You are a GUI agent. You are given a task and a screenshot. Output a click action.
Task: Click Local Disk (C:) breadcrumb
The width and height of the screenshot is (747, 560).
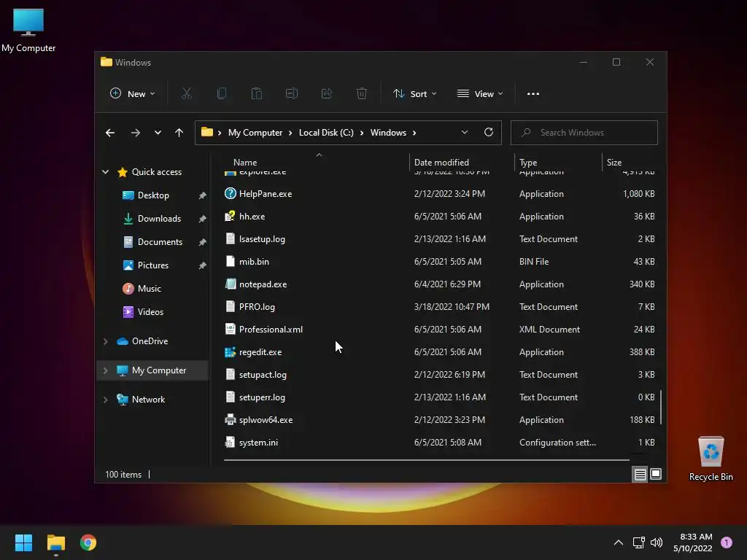(326, 133)
